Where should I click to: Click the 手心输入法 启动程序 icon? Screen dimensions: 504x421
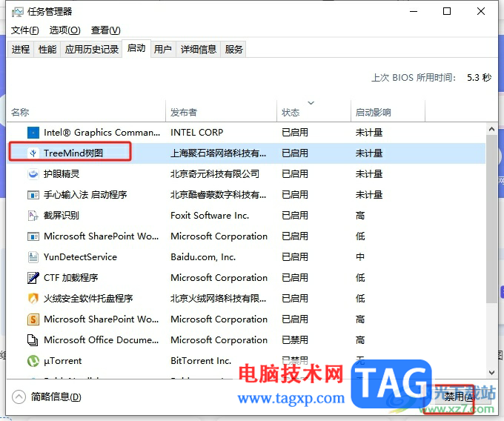point(33,195)
